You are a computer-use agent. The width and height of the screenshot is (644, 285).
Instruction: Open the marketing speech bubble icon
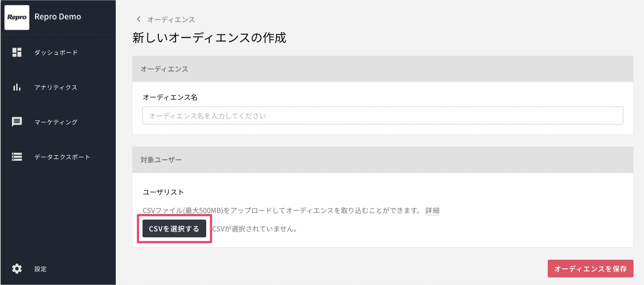point(17,122)
